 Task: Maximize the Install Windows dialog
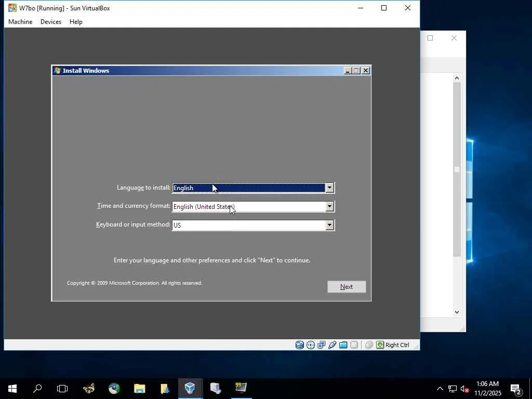(x=356, y=71)
